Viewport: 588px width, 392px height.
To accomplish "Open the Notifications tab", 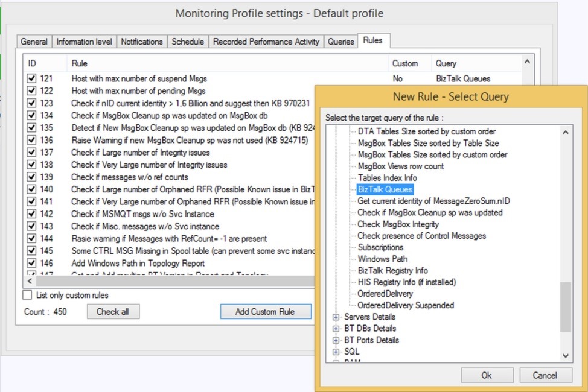I will click(142, 42).
